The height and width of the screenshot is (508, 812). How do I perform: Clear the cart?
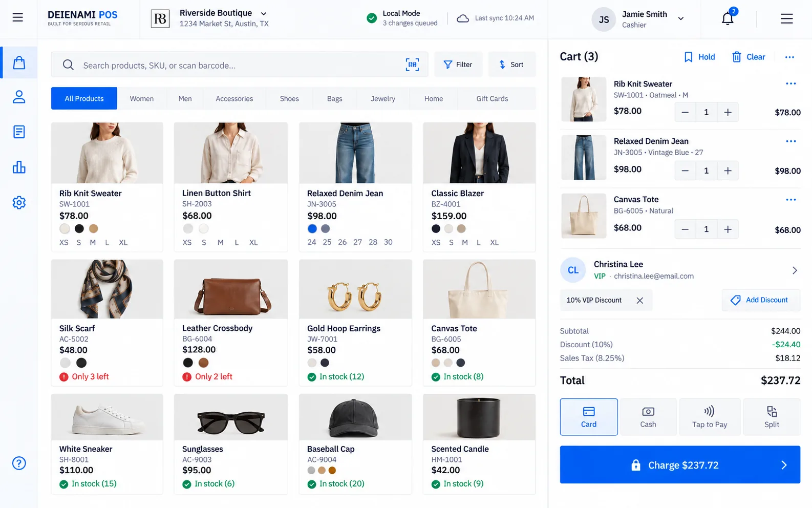coord(749,57)
